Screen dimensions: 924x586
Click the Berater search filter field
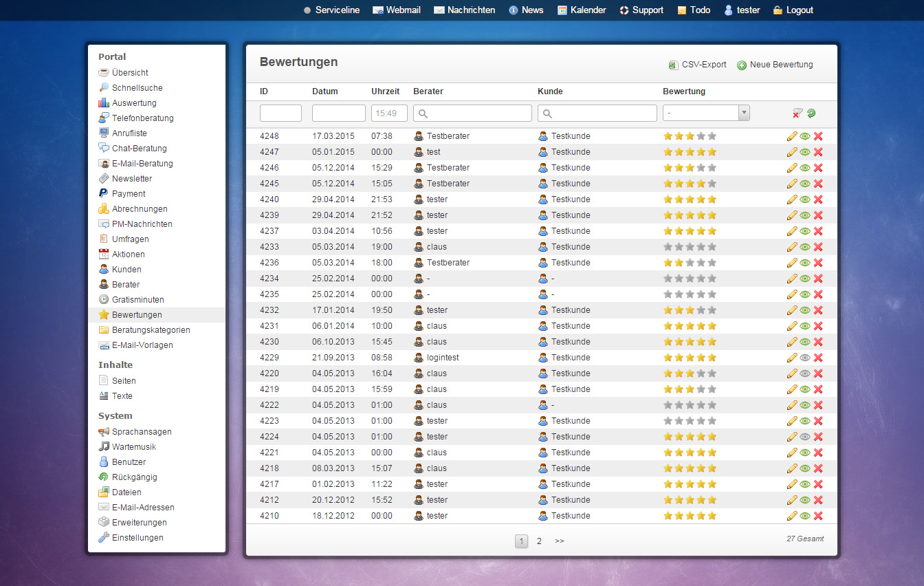472,113
